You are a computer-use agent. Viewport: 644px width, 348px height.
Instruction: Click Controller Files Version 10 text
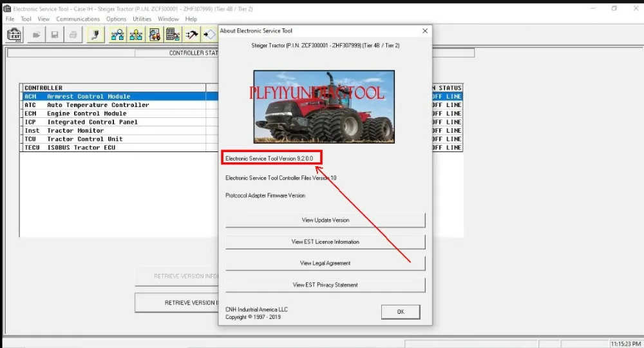pyautogui.click(x=281, y=178)
